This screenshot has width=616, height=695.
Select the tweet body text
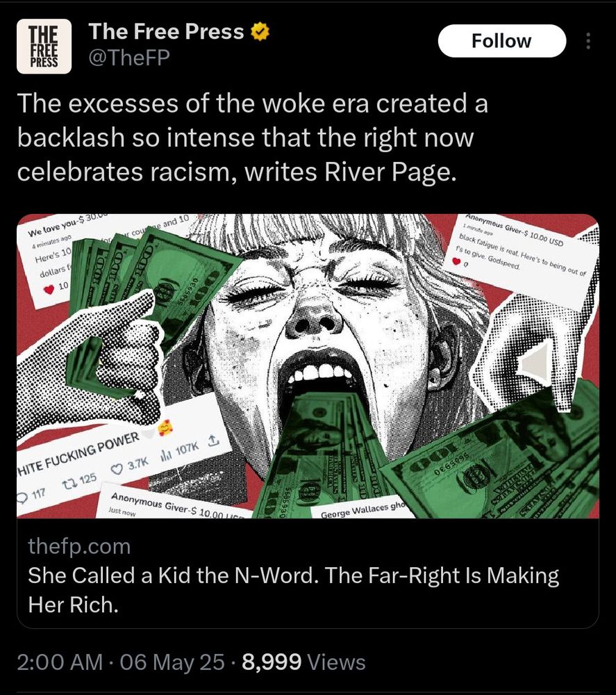click(x=252, y=138)
